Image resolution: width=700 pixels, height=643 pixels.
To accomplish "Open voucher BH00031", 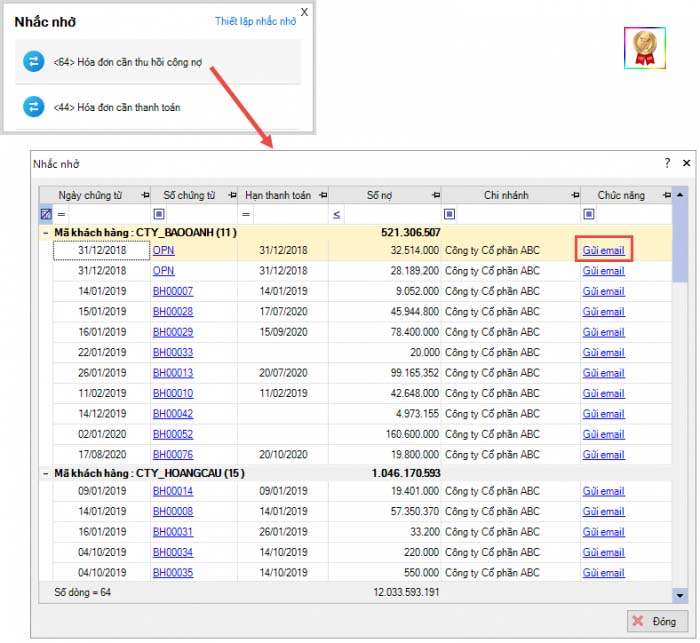I will (173, 532).
